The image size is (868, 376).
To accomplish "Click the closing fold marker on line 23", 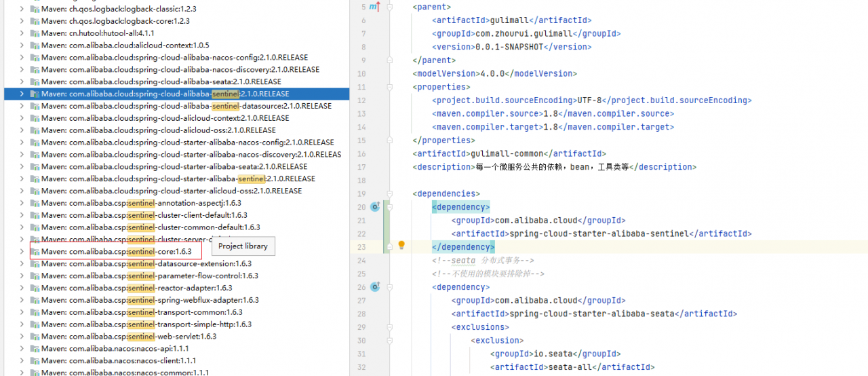I will point(389,246).
